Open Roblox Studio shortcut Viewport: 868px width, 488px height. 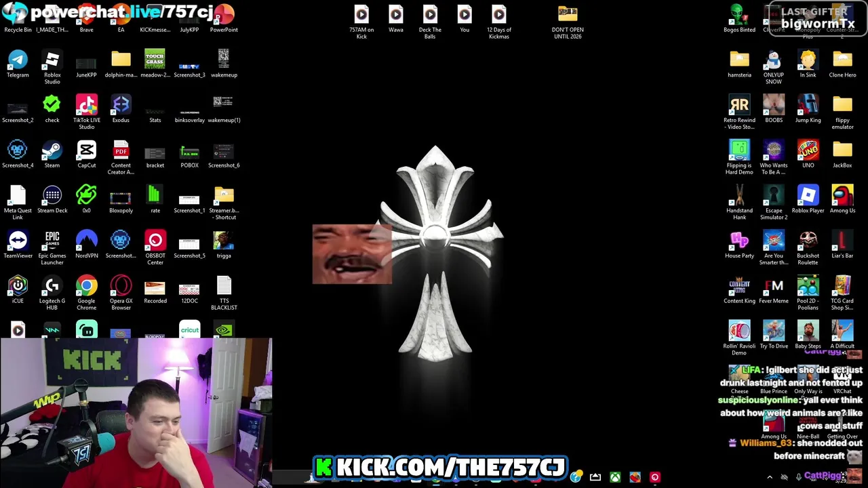(52, 67)
